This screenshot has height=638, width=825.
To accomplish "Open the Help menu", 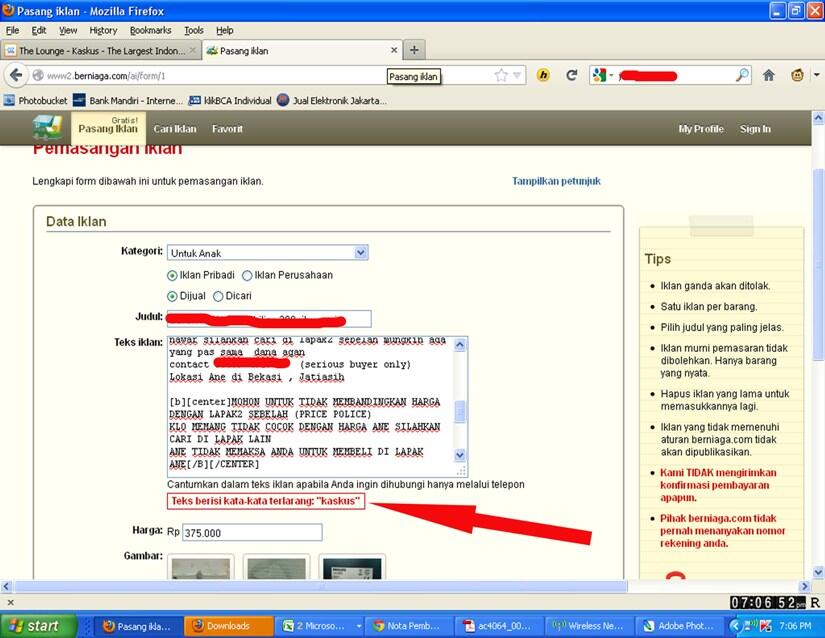I will [x=225, y=31].
